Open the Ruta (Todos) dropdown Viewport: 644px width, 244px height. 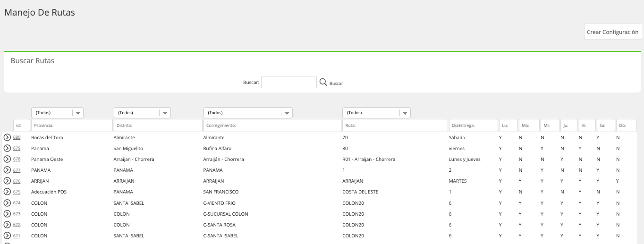pyautogui.click(x=376, y=113)
